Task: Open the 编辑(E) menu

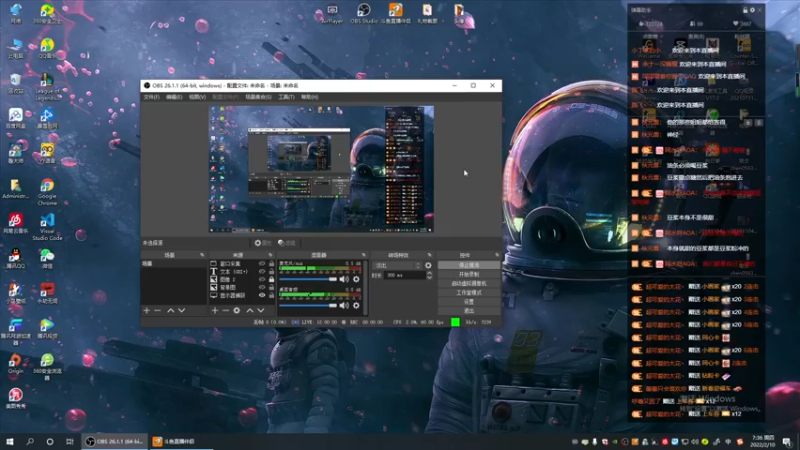Action: (x=174, y=97)
